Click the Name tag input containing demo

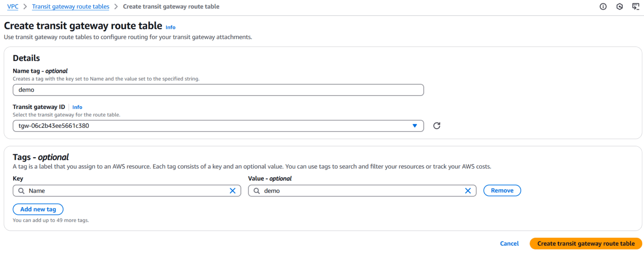pos(218,90)
